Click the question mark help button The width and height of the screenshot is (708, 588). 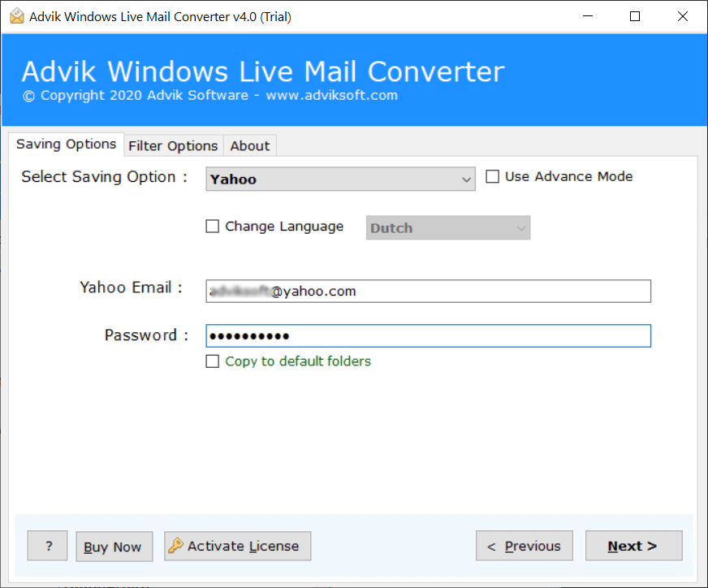point(47,546)
